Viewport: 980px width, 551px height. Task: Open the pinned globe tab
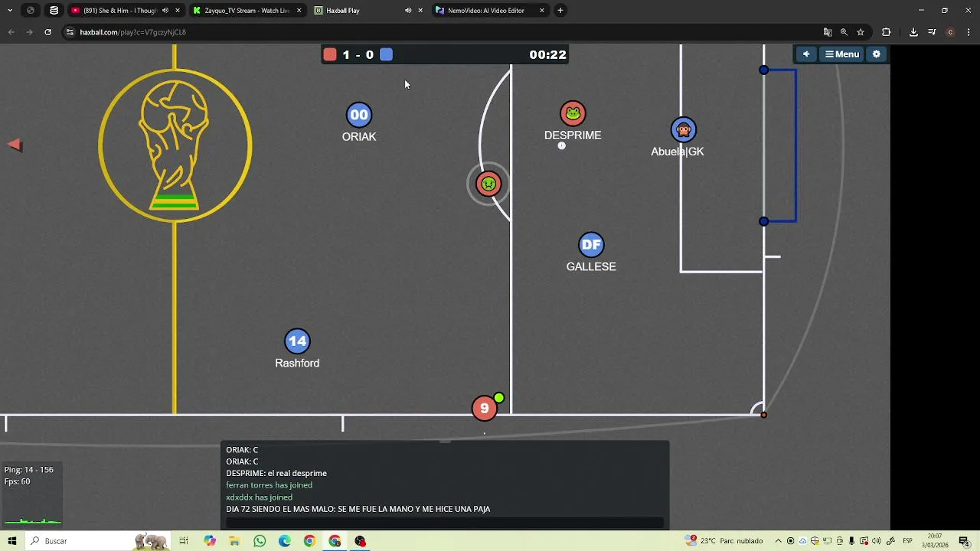pos(31,11)
